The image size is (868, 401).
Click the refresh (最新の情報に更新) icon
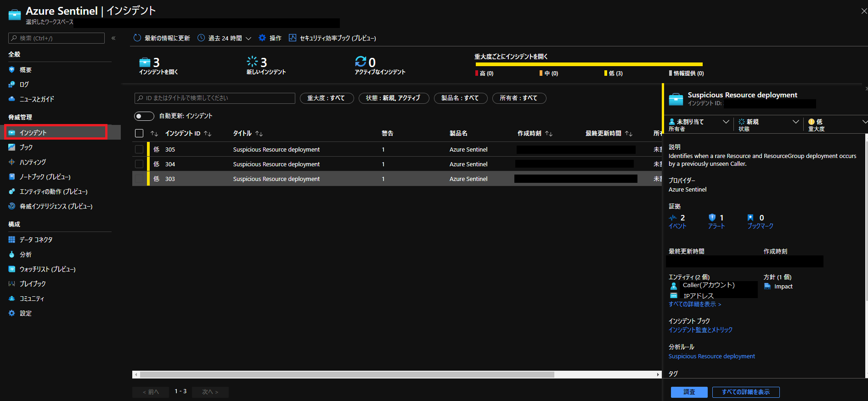(x=137, y=38)
